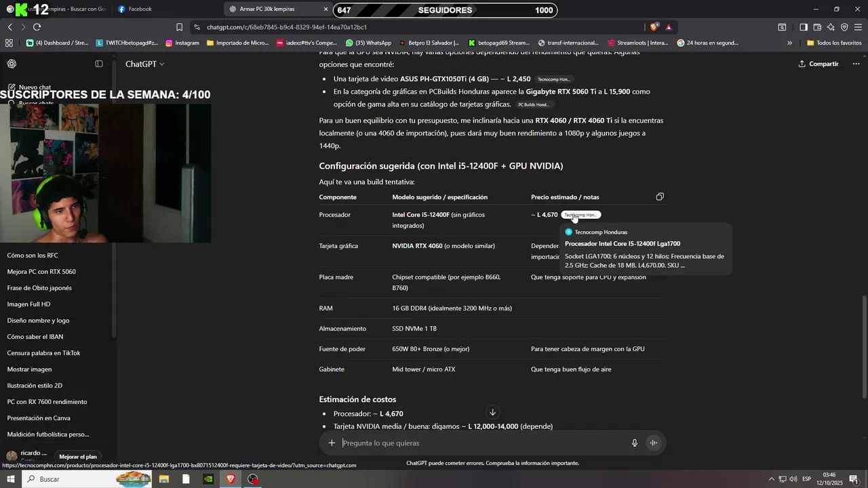
Task: Open chat 'Imagen Full HD'
Action: pyautogui.click(x=28, y=304)
